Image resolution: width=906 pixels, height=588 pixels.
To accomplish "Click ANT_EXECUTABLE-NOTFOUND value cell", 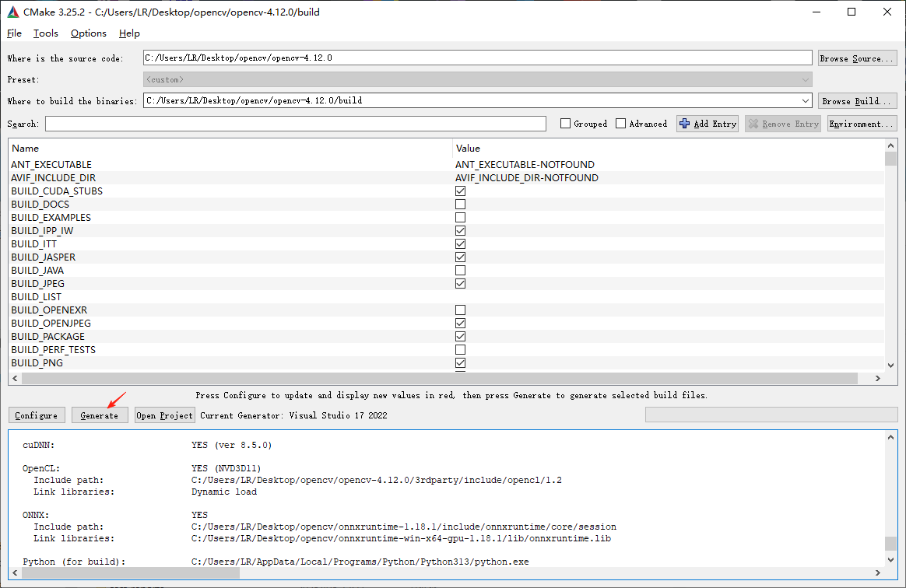I will point(525,165).
